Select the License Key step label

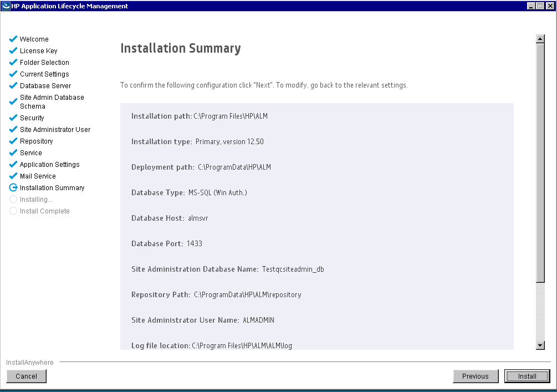tap(38, 51)
